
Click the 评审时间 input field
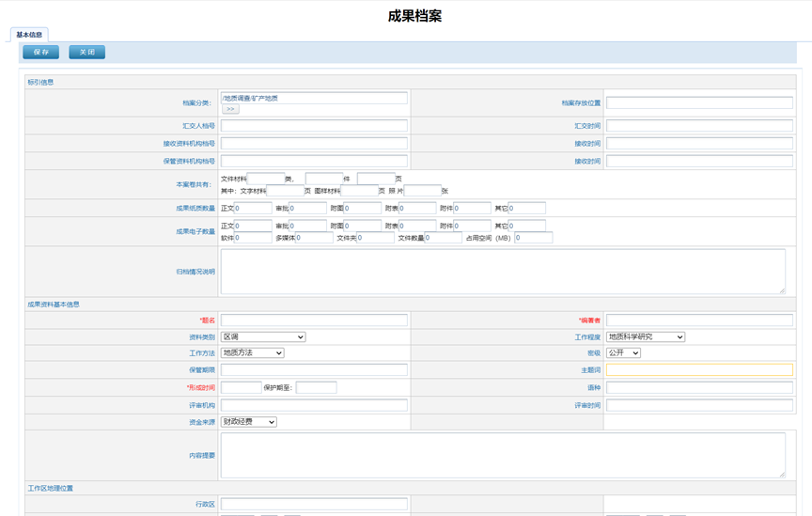699,405
